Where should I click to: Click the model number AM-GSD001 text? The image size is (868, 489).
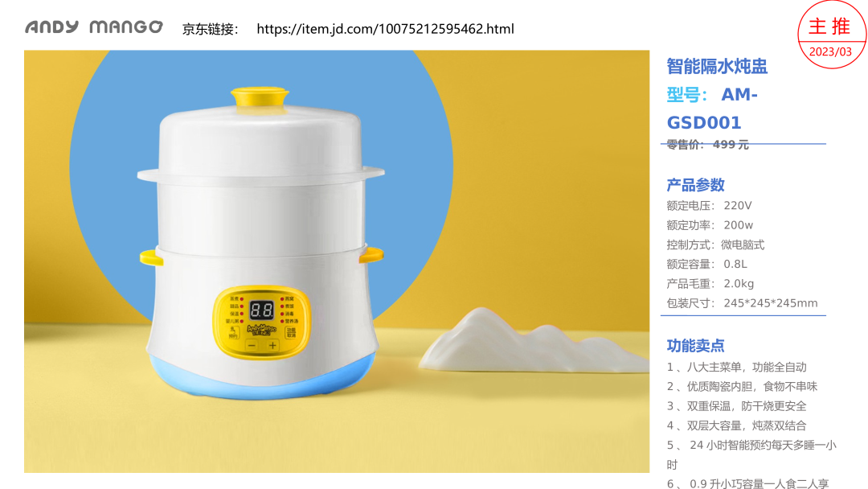[712, 109]
